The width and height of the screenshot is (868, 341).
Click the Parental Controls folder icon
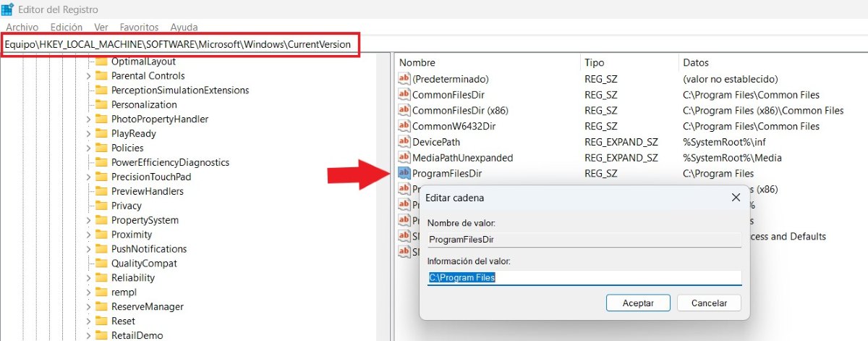coord(101,76)
